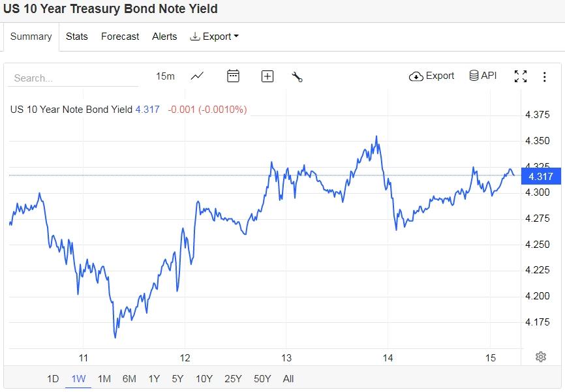Show the All time range
Image resolution: width=565 pixels, height=392 pixels.
(x=288, y=378)
